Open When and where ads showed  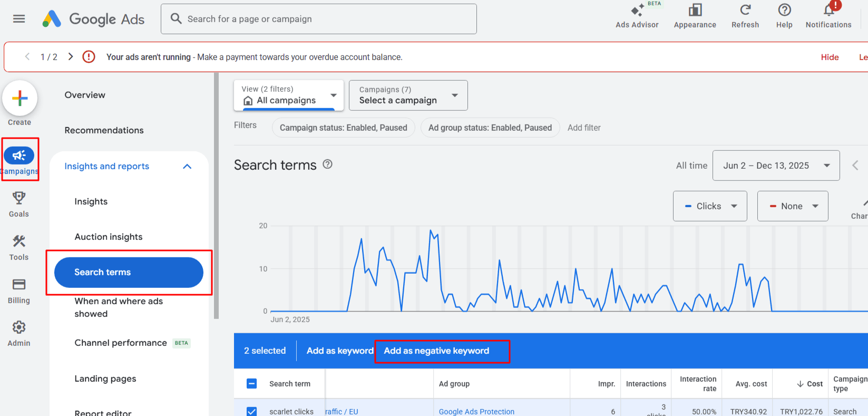[119, 307]
